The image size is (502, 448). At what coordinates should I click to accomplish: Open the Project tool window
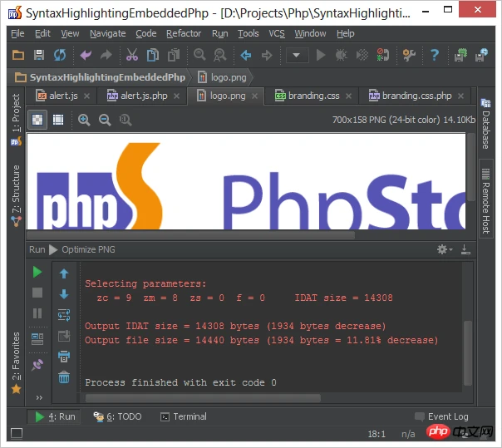coord(16,119)
